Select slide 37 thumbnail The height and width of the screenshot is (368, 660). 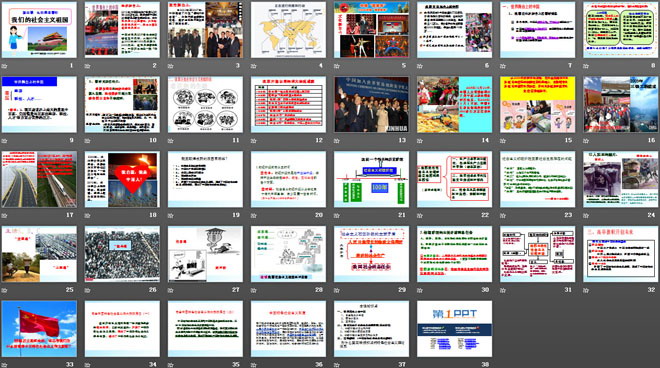pyautogui.click(x=372, y=328)
